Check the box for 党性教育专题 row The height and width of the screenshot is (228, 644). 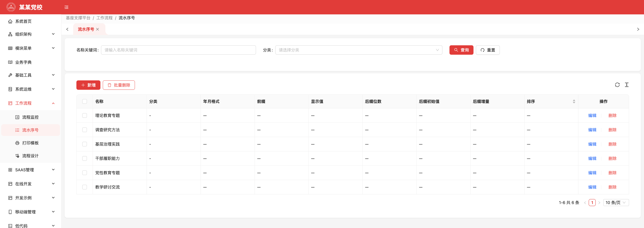85,173
